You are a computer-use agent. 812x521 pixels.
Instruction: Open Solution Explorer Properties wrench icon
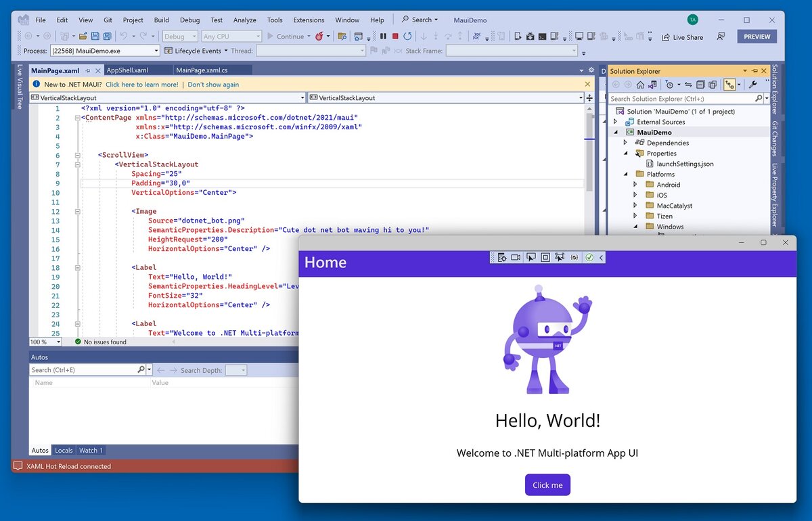(752, 85)
